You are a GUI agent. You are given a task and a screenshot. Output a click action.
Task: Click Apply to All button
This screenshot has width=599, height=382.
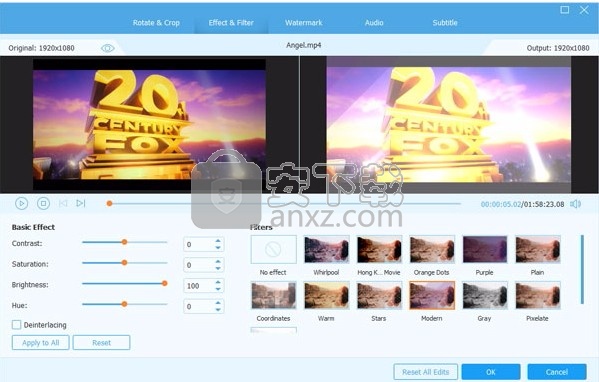(x=40, y=343)
